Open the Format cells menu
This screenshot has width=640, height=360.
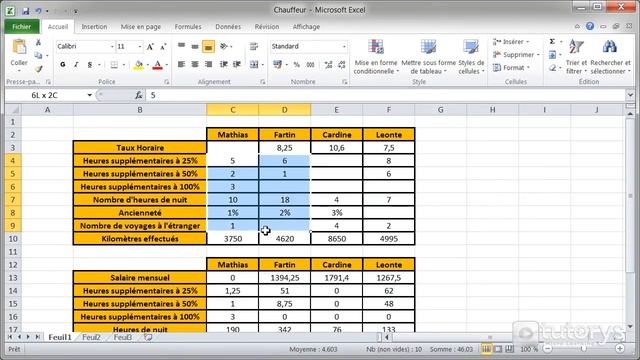511,68
